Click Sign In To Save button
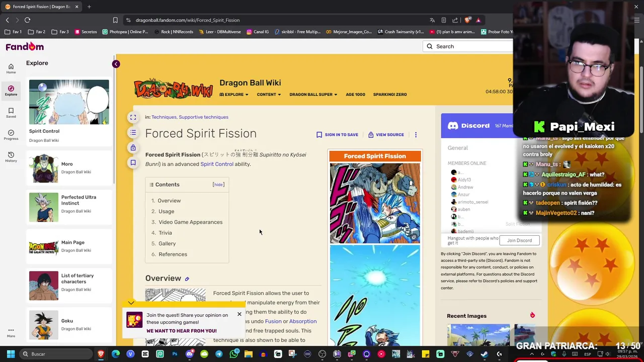 [337, 135]
